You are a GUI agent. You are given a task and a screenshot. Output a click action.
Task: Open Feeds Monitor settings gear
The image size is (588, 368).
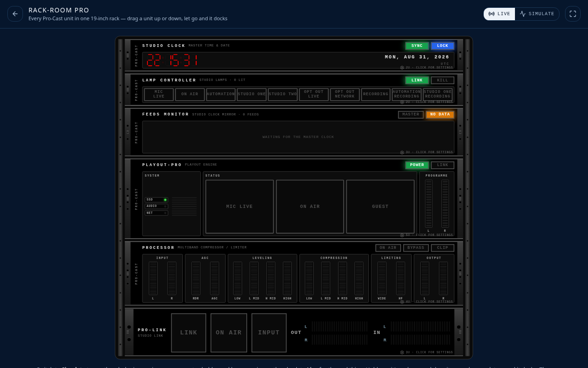[402, 152]
